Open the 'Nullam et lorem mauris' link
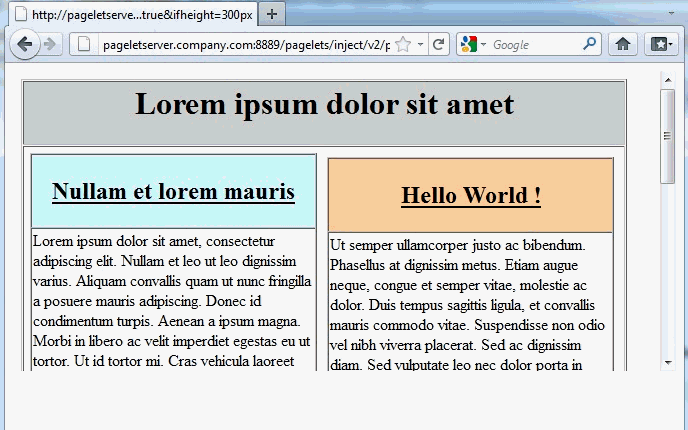 coord(173,192)
